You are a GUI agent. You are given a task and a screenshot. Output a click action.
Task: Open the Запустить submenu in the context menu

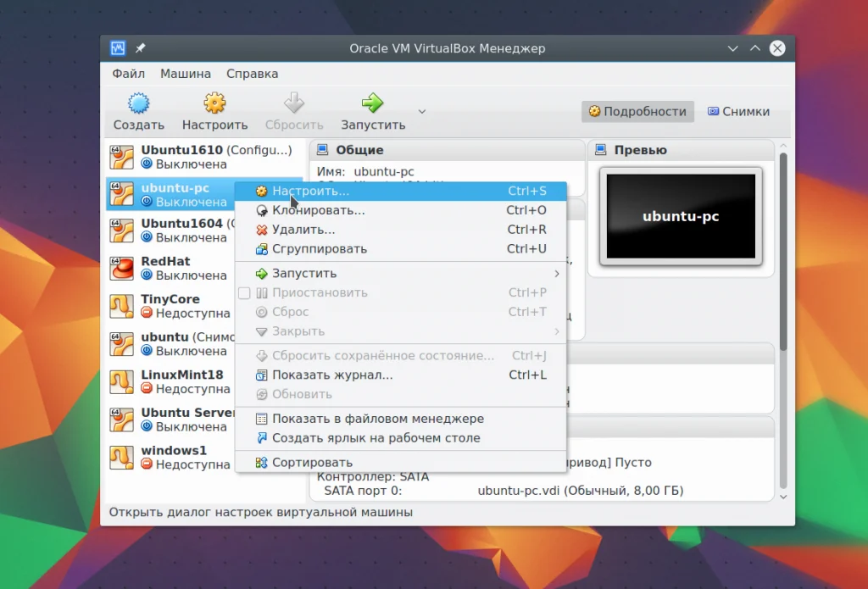(401, 274)
